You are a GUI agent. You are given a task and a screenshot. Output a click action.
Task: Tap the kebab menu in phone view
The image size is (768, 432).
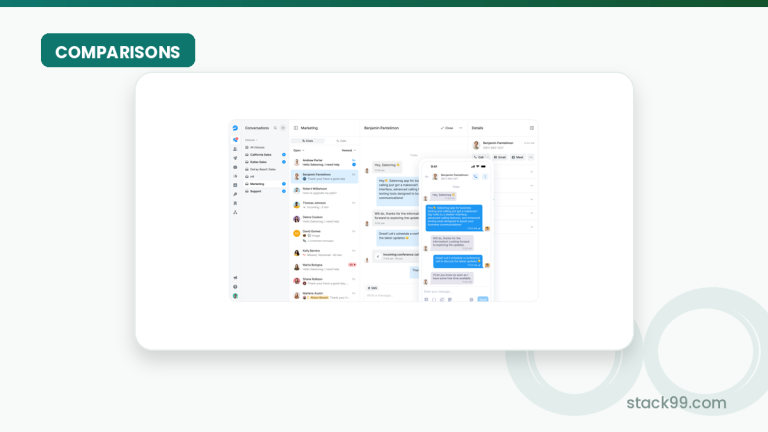485,176
